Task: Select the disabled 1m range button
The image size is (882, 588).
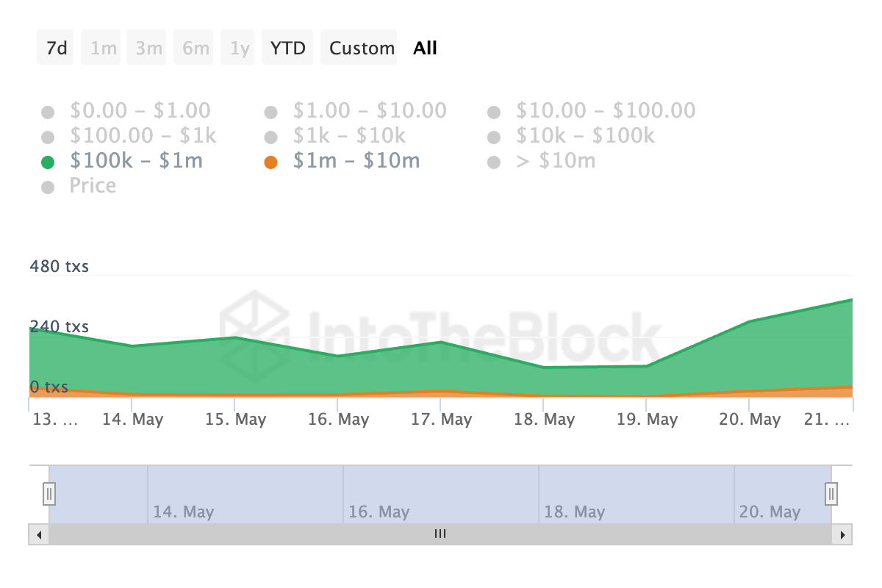Action: click(103, 48)
